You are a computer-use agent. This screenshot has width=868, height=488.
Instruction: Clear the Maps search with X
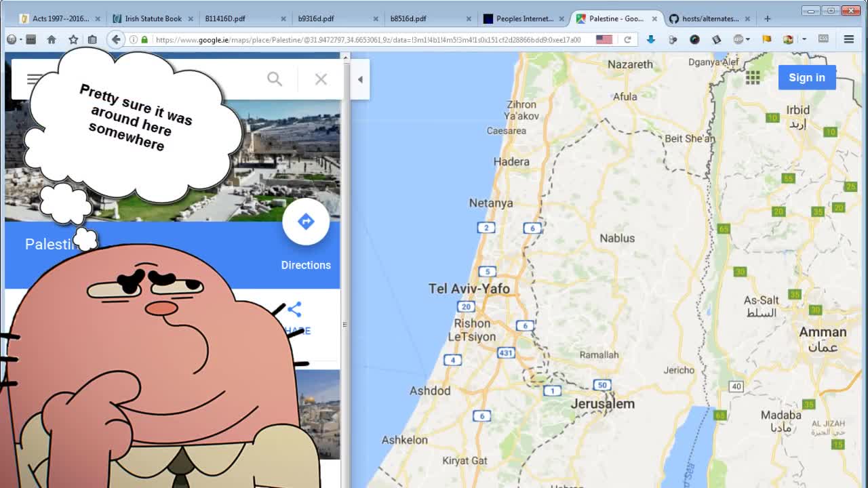[x=321, y=79]
